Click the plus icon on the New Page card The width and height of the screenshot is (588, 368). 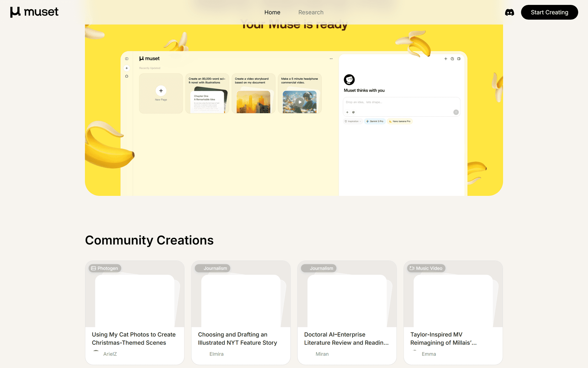point(161,91)
